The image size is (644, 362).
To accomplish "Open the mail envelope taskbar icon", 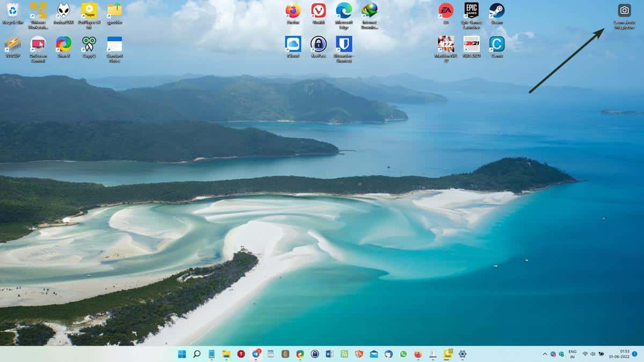I will [x=374, y=354].
